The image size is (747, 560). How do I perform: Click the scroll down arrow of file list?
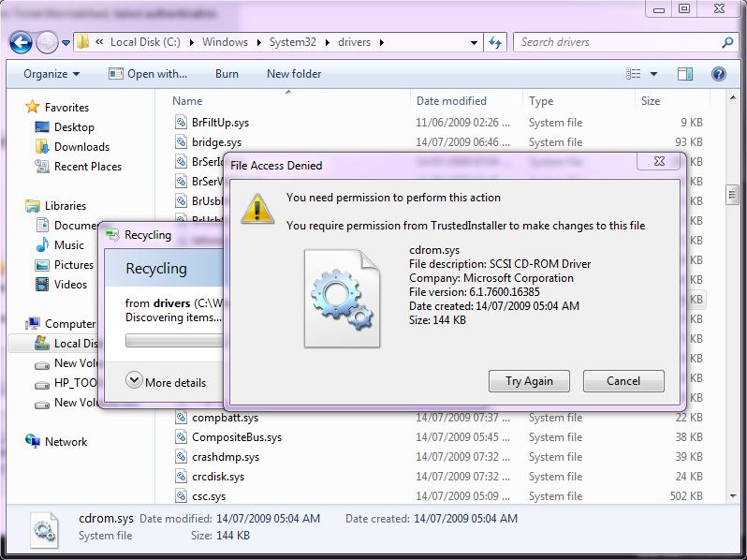733,496
